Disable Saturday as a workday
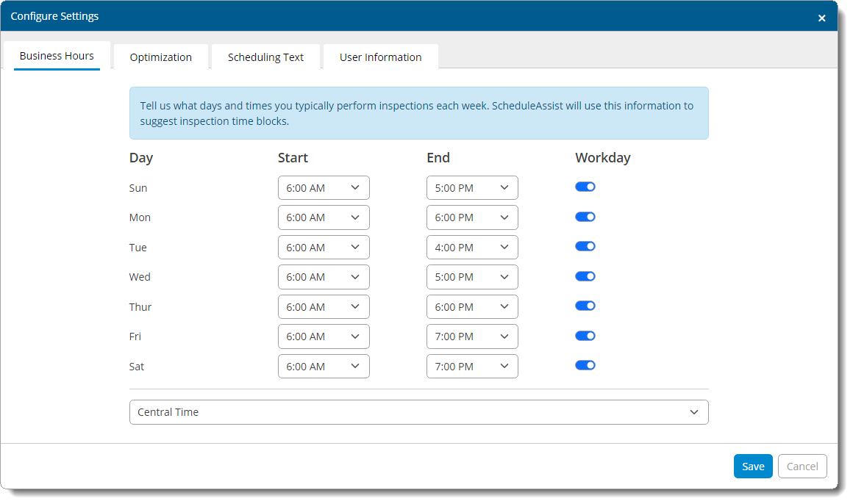This screenshot has height=504, width=853. (x=585, y=366)
